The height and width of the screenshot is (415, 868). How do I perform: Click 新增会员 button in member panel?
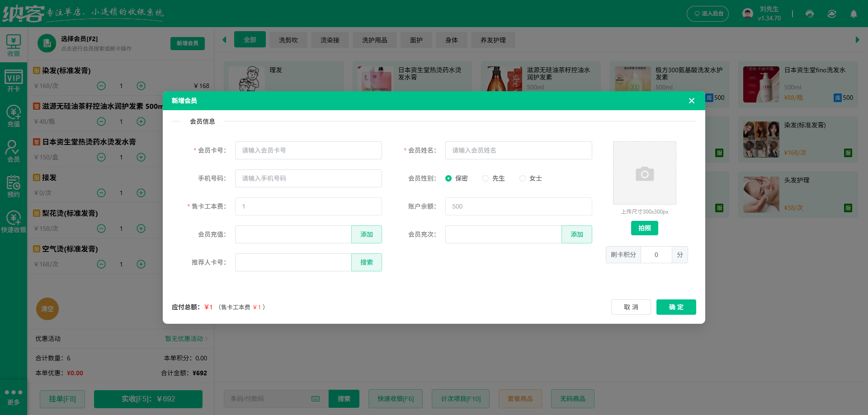[188, 43]
